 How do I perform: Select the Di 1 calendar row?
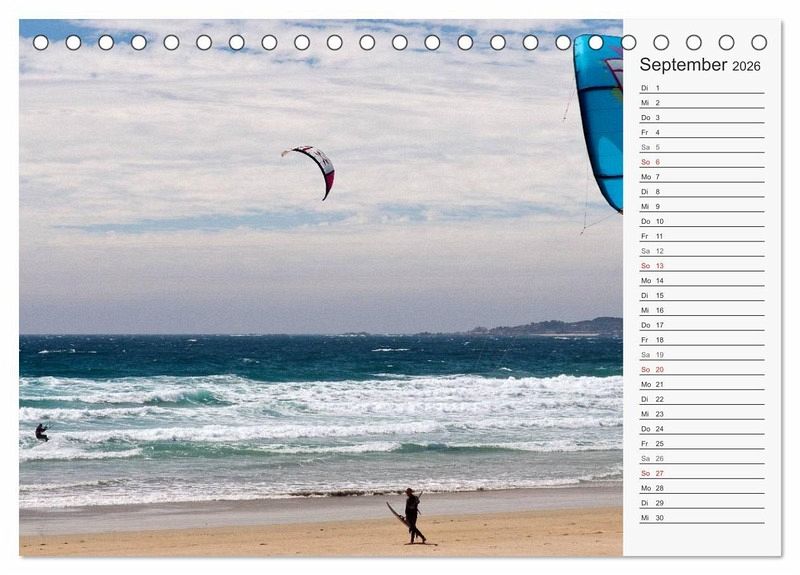coord(701,88)
